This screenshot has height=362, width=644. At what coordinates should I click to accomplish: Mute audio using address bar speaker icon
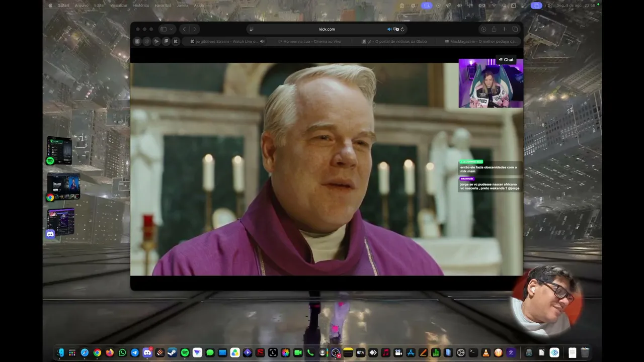389,29
